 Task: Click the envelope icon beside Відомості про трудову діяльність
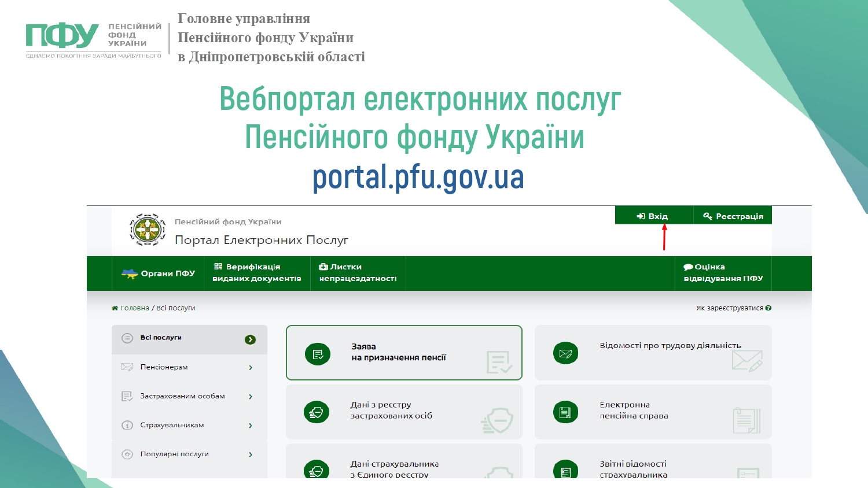[x=565, y=353]
